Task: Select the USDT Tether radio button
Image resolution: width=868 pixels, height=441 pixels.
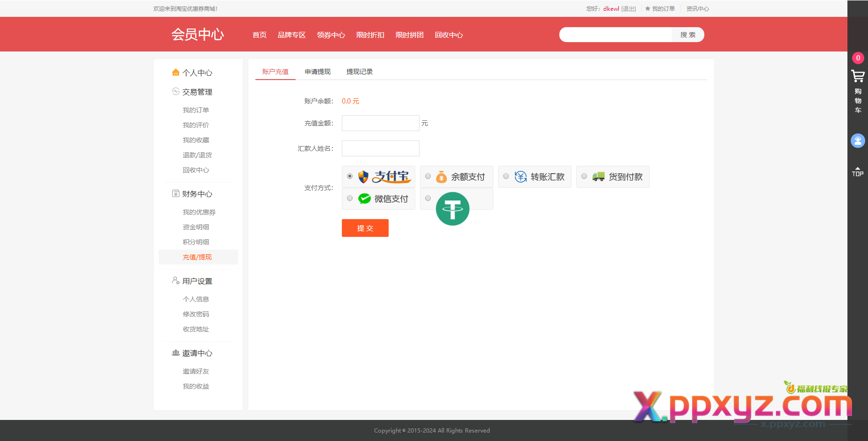Action: [428, 198]
